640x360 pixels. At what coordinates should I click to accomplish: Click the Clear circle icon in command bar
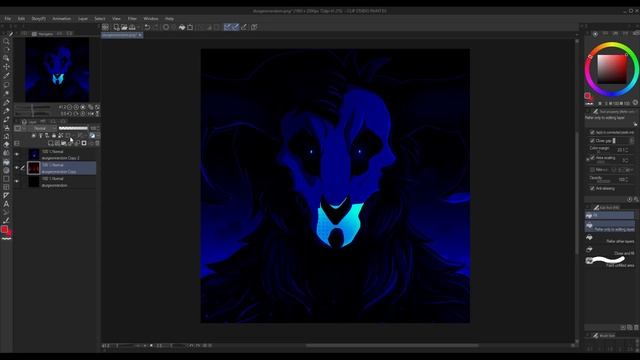pyautogui.click(x=166, y=27)
